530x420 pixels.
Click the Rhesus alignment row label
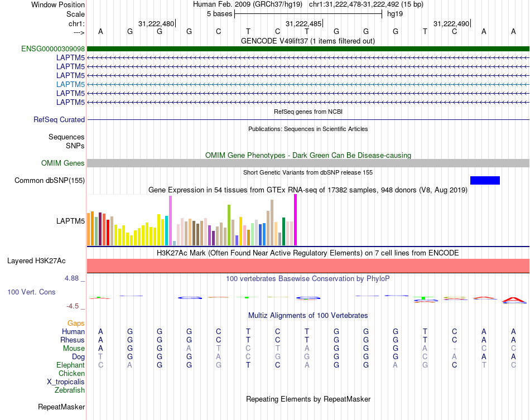[x=73, y=340]
